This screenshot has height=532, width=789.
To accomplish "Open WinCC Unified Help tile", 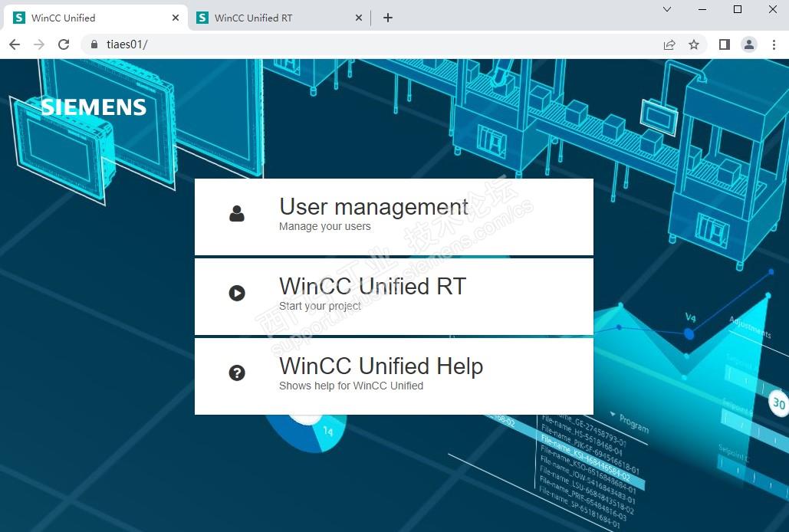I will click(394, 376).
